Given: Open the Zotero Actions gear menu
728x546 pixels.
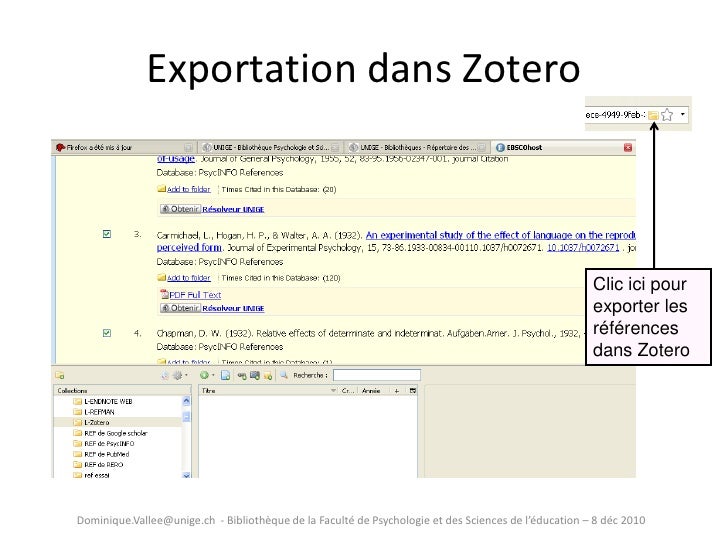Looking at the screenshot, I should tap(177, 375).
